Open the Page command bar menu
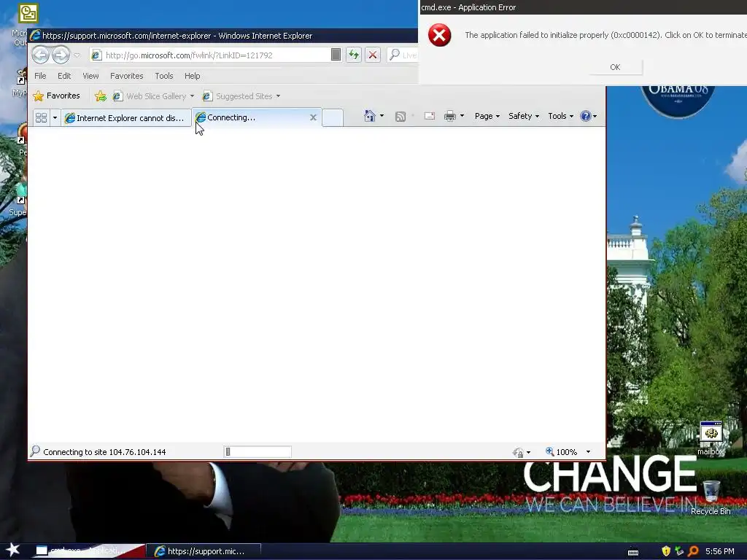The width and height of the screenshot is (747, 560). coord(487,116)
